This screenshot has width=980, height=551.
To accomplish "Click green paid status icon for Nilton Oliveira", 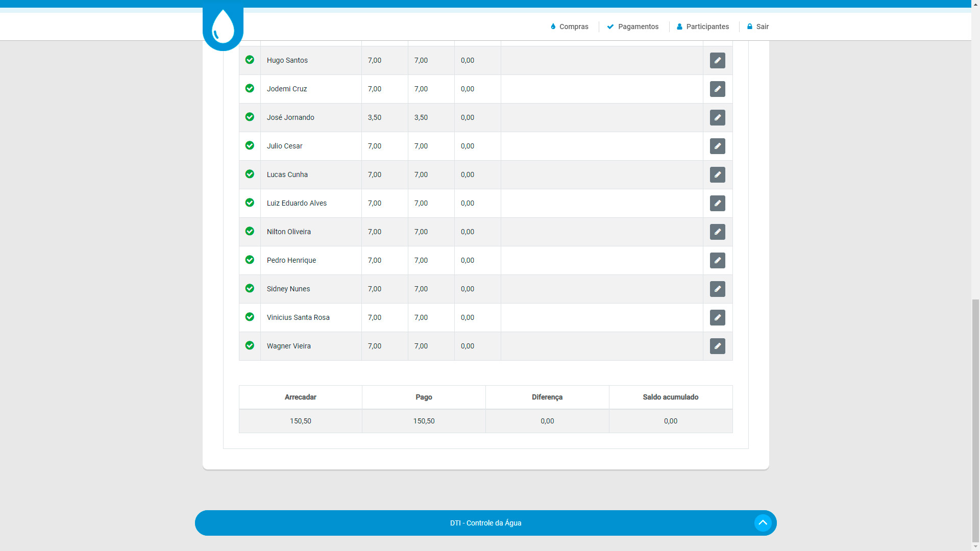I will point(250,231).
